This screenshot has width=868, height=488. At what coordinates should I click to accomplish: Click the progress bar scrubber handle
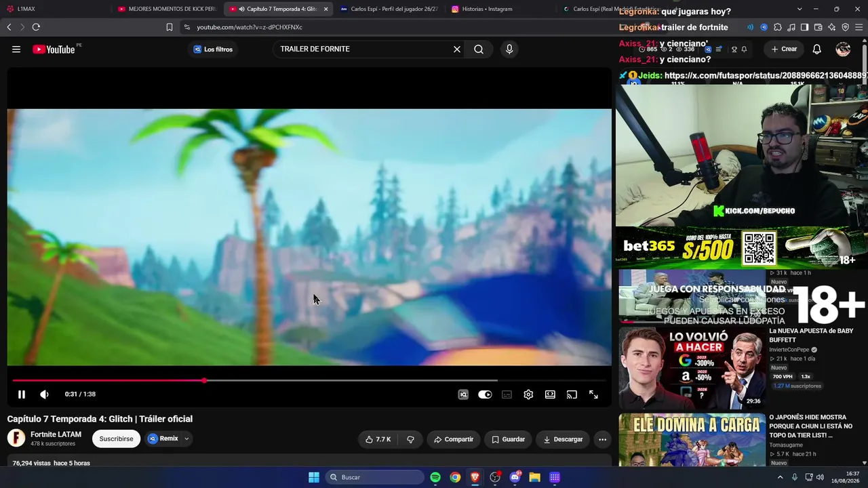click(x=204, y=380)
